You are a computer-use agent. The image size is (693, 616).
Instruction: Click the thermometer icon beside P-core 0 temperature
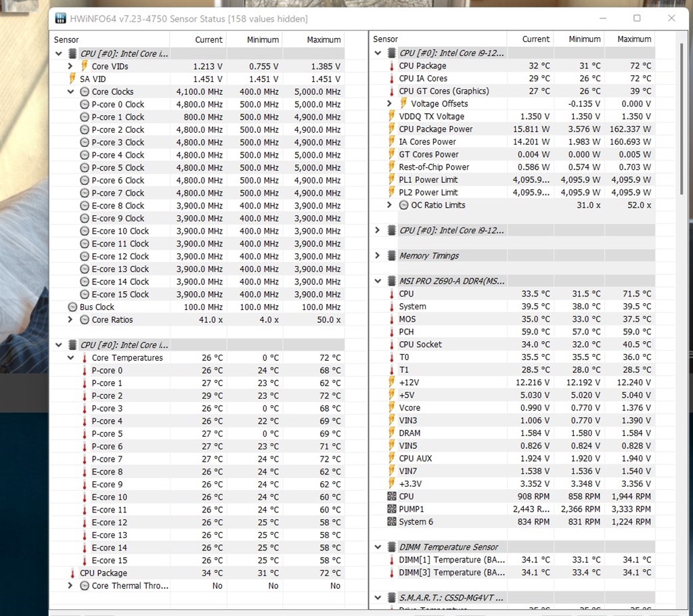click(x=85, y=370)
